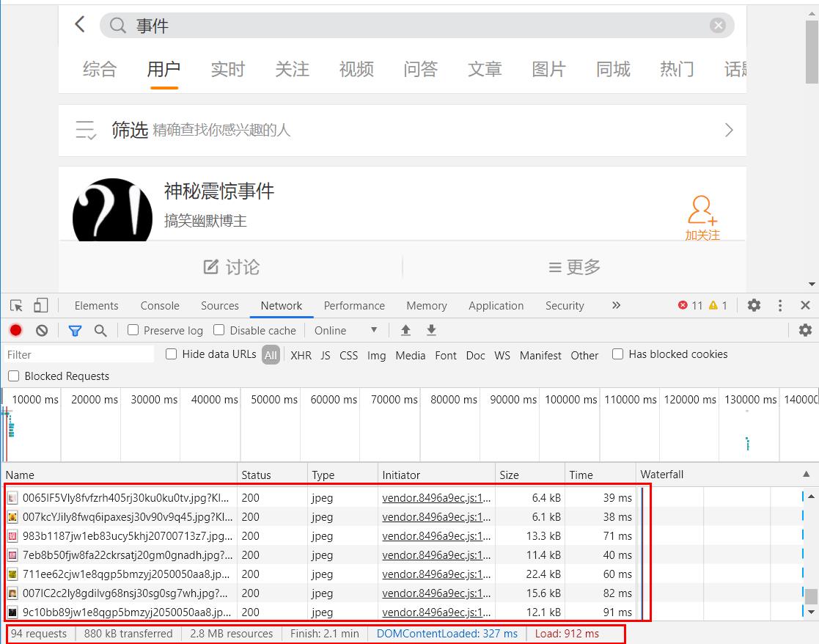
Task: Filter requests by Font
Action: 446,356
